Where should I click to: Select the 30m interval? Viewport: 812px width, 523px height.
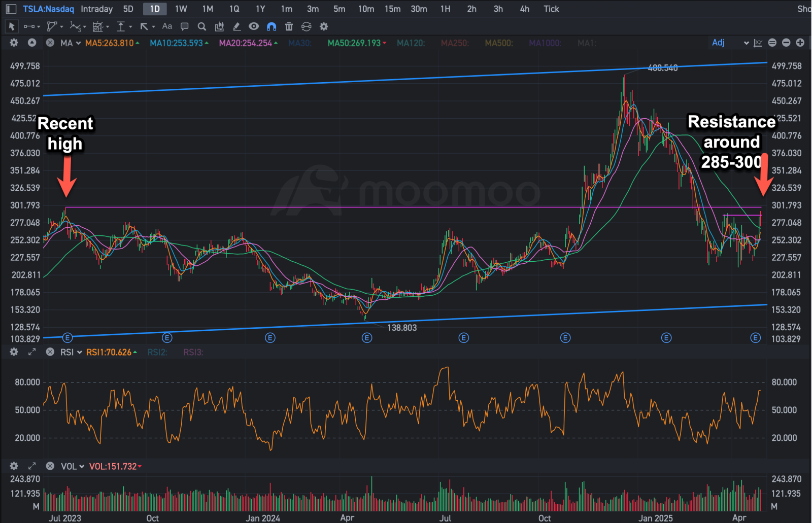pyautogui.click(x=419, y=9)
